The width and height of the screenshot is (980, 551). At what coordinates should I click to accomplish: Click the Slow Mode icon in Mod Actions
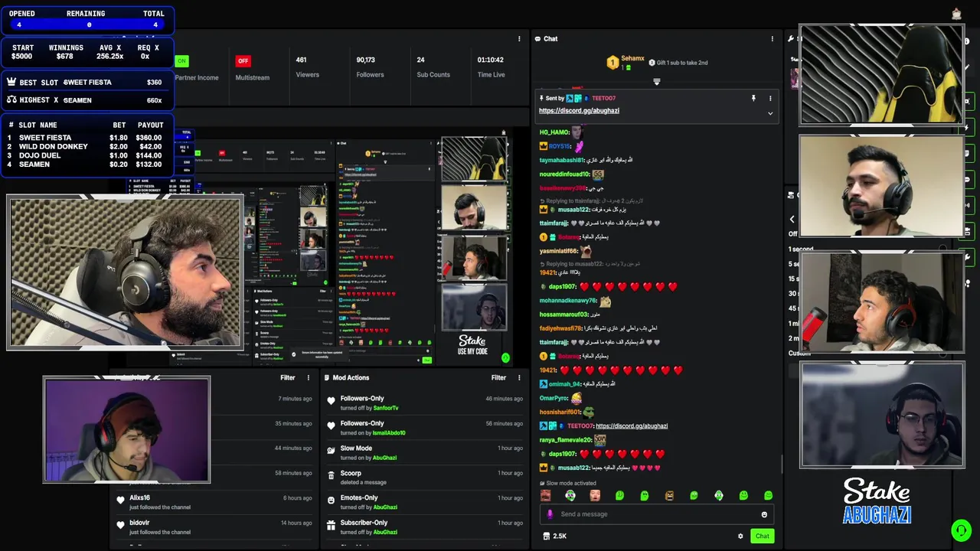coord(332,451)
